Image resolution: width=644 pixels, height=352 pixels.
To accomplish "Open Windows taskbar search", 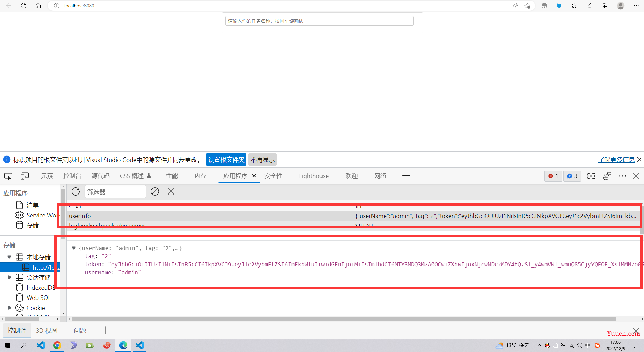I will pos(24,345).
